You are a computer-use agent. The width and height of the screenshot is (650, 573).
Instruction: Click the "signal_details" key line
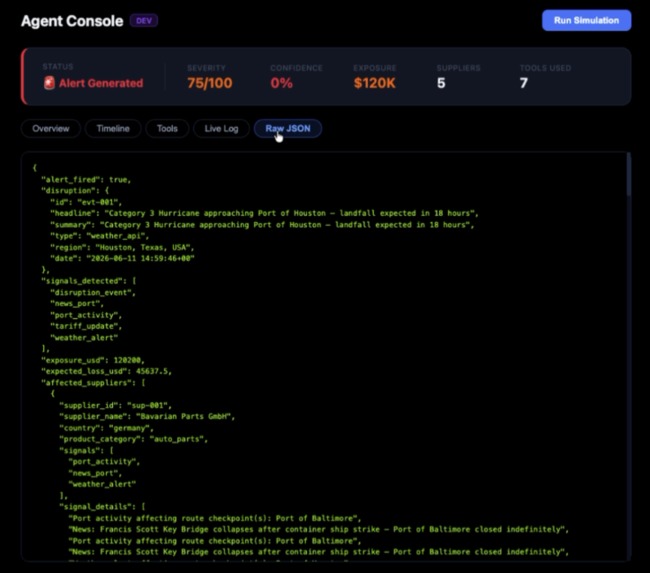point(102,507)
